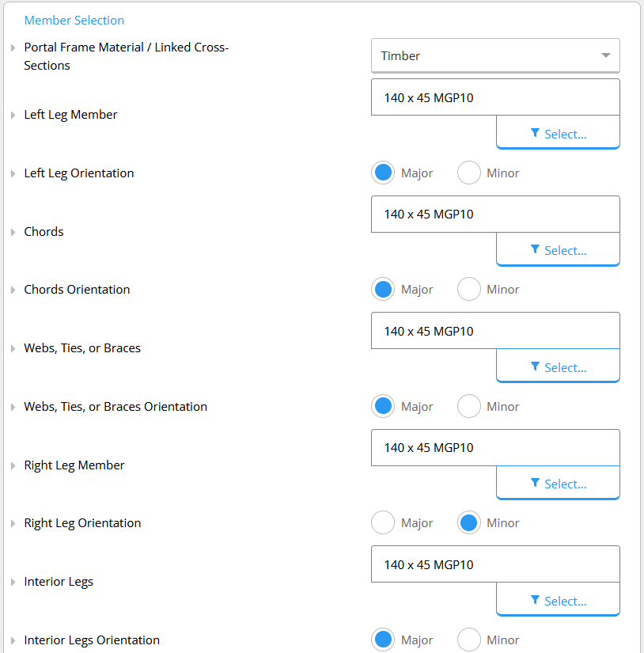Screen dimensions: 644x653
Task: Open the section filter for Interior Legs
Action: (x=558, y=600)
